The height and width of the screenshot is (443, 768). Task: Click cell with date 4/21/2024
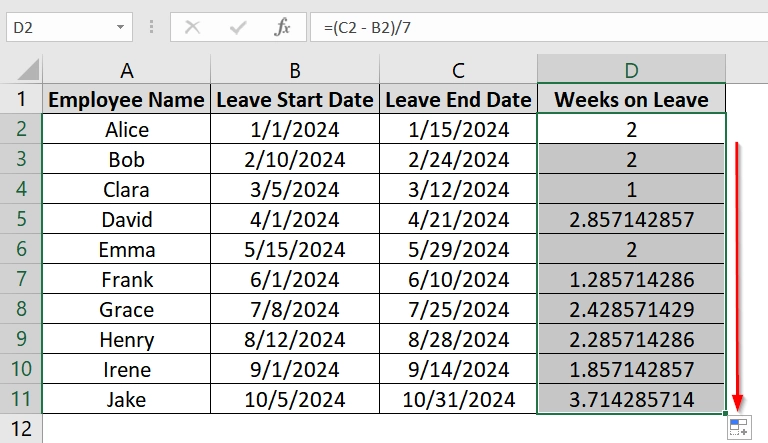458,219
